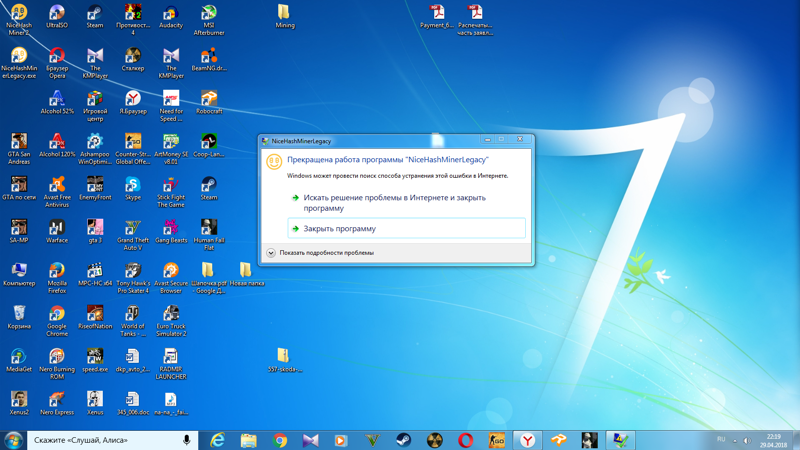Open GTA V from the taskbar

click(x=372, y=440)
